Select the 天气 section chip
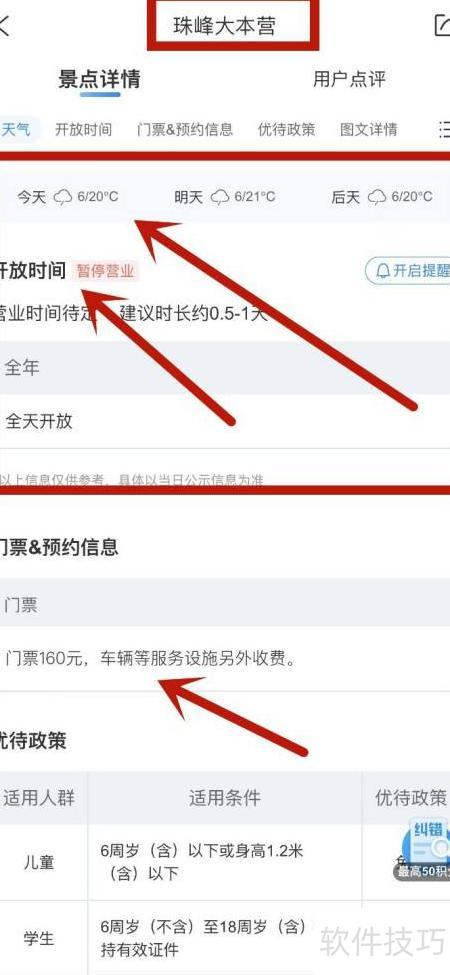Image resolution: width=450 pixels, height=975 pixels. 17,129
